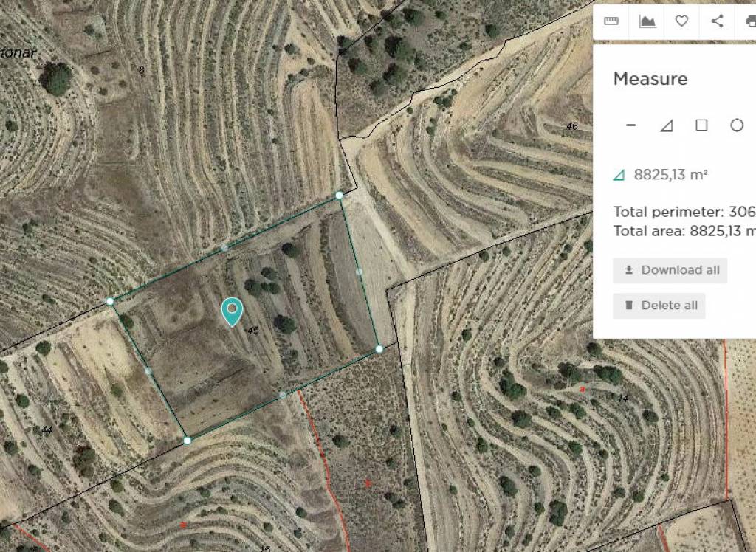
Task: Share the current map view
Action: coord(717,22)
